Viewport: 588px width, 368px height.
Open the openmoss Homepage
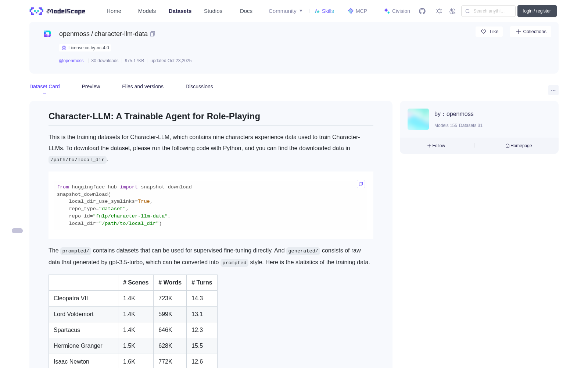[519, 146]
